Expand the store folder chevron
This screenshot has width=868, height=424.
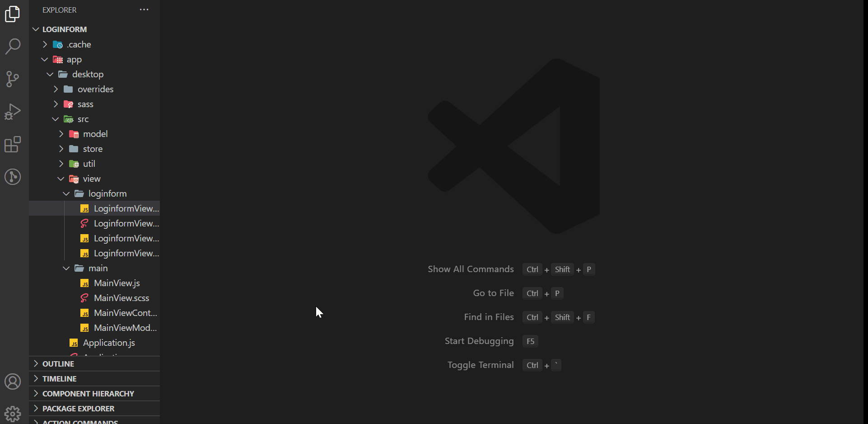click(x=61, y=149)
